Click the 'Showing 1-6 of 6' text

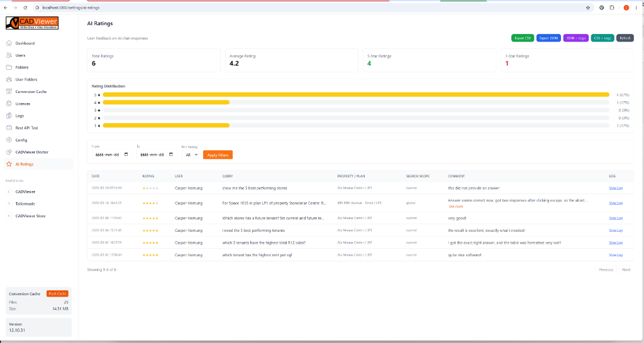102,269
